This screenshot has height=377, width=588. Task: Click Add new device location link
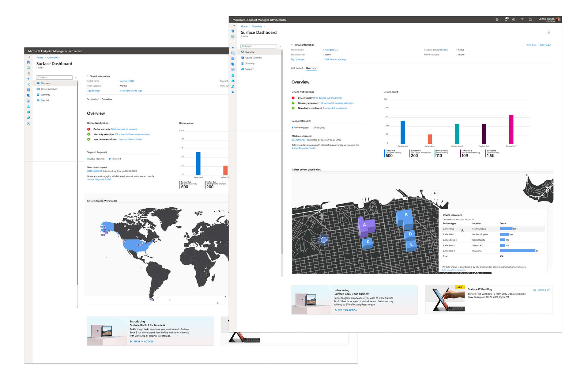point(454,270)
